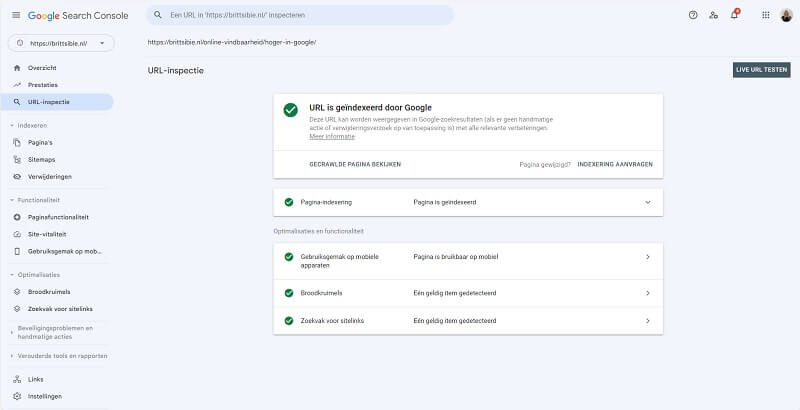Click LIVE URL TESTEN button
The image size is (800, 410).
(762, 70)
